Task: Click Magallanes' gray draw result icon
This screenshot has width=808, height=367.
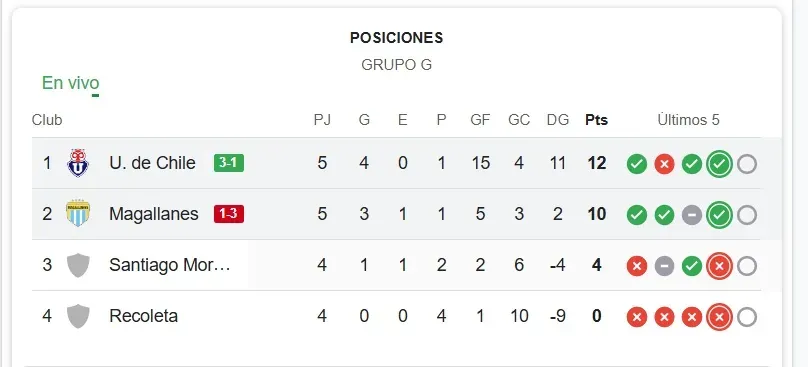Action: pyautogui.click(x=692, y=215)
